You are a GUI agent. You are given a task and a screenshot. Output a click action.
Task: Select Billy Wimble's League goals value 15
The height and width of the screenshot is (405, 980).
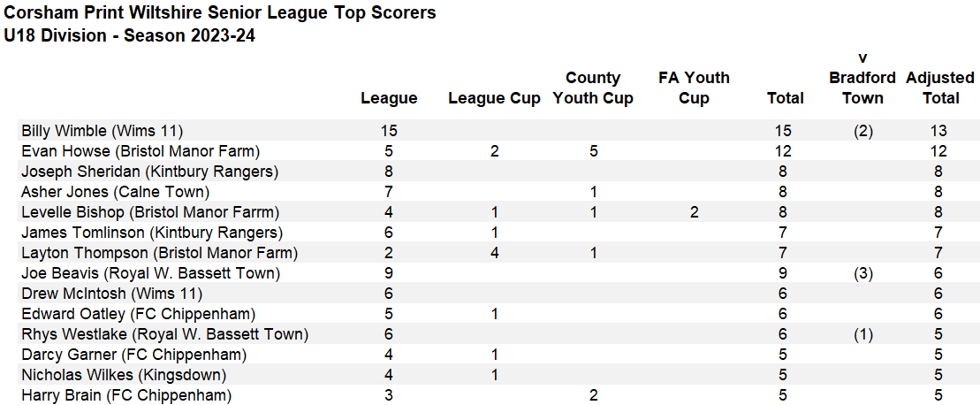[x=389, y=131]
